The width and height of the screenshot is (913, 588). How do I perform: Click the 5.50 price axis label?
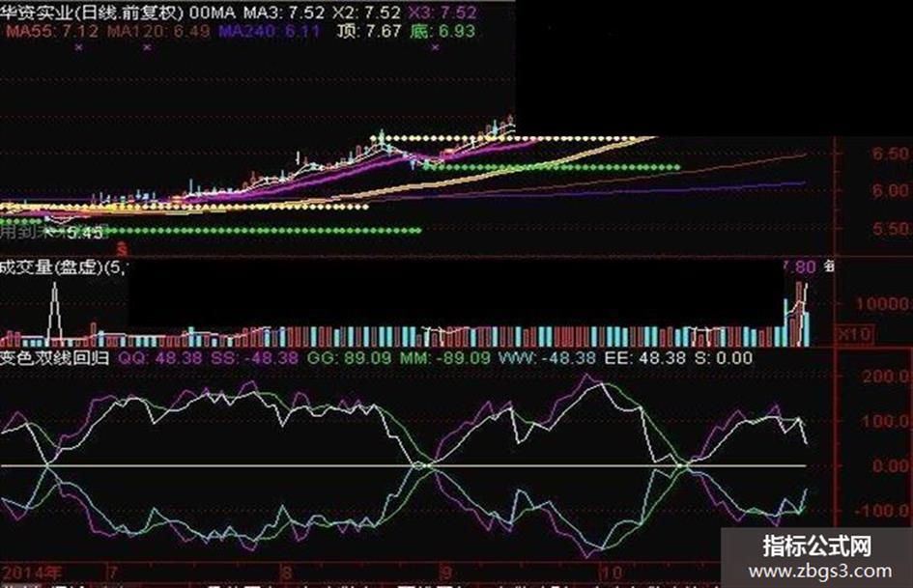pos(889,229)
